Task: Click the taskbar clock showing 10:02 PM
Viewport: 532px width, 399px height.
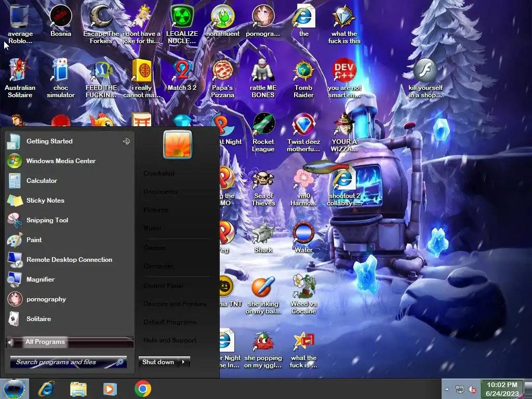Action: point(502,389)
